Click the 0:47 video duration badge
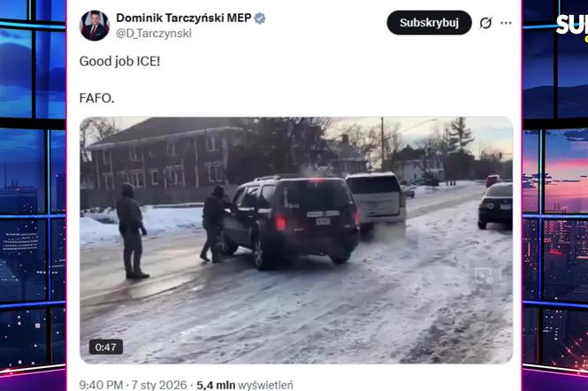The width and height of the screenshot is (588, 391). 106,347
